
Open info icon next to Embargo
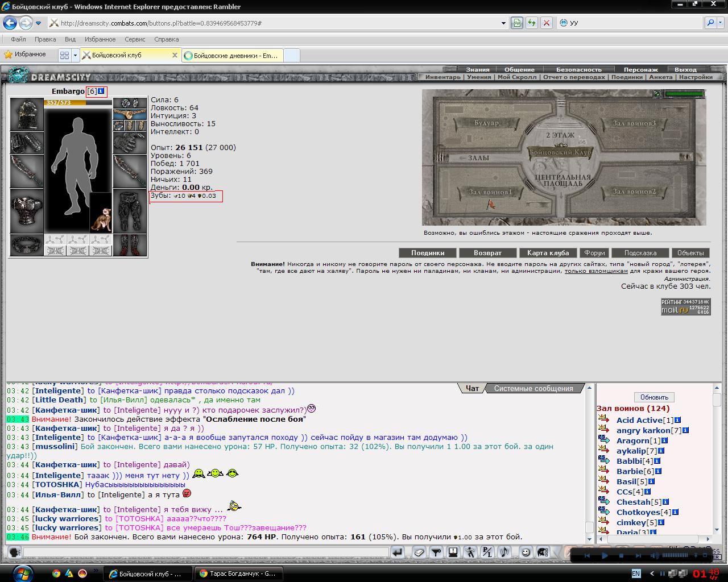(101, 91)
